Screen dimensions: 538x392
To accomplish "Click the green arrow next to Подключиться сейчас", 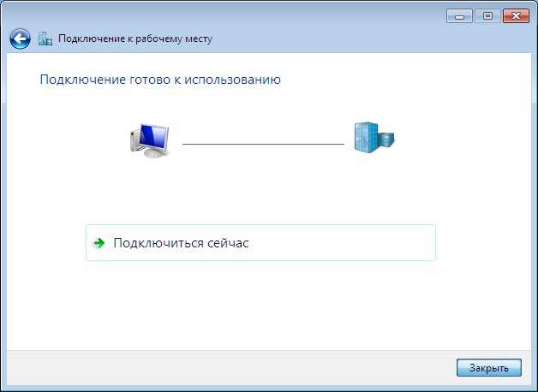I will 99,243.
